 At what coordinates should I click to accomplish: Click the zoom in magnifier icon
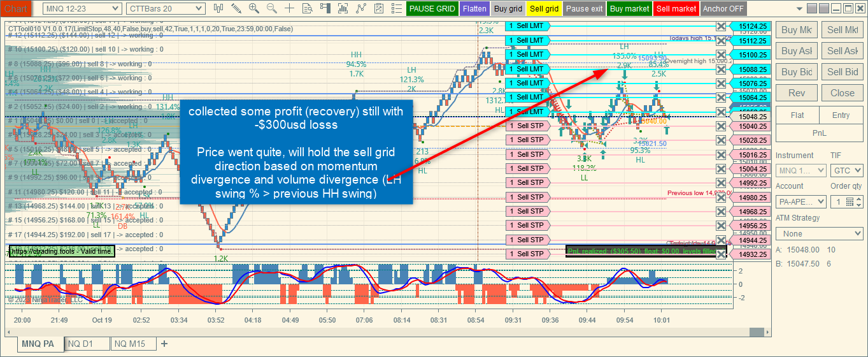[254, 8]
